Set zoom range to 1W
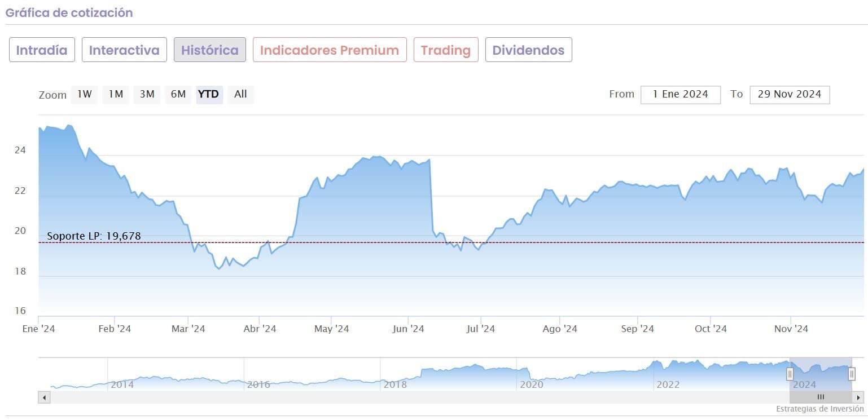The image size is (868, 420). tap(84, 95)
